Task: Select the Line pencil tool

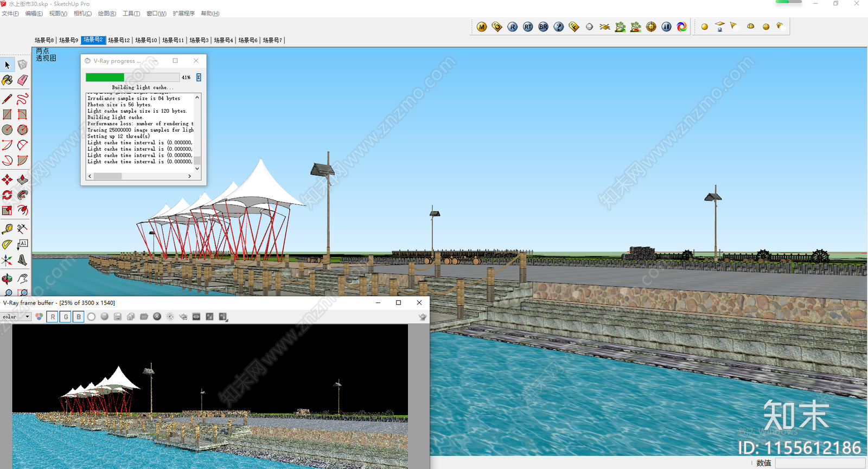Action: pyautogui.click(x=7, y=99)
